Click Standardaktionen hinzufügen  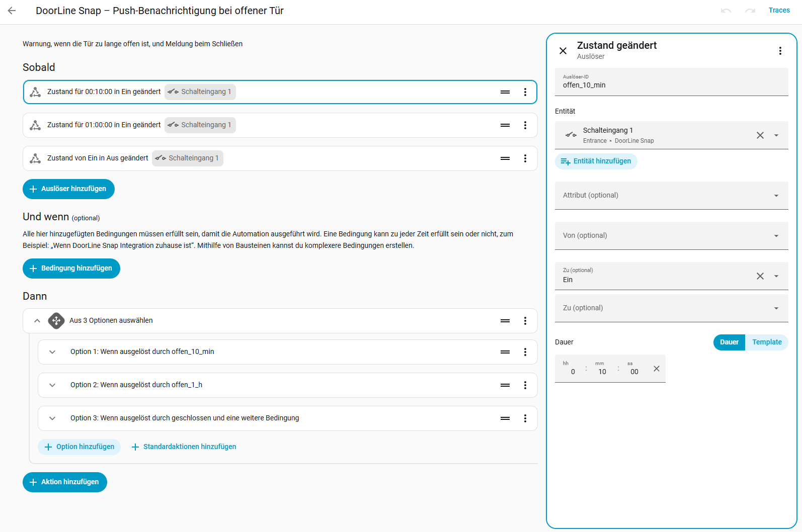[x=184, y=447]
